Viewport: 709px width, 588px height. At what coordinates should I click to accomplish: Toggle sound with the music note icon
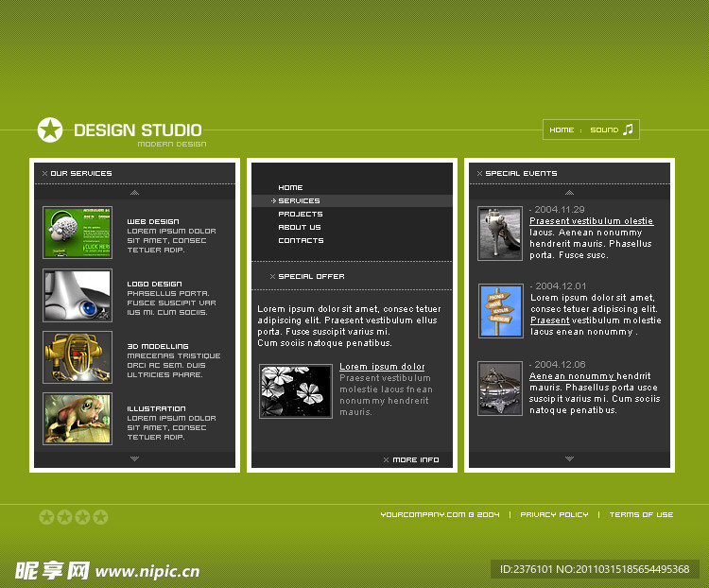(x=628, y=130)
